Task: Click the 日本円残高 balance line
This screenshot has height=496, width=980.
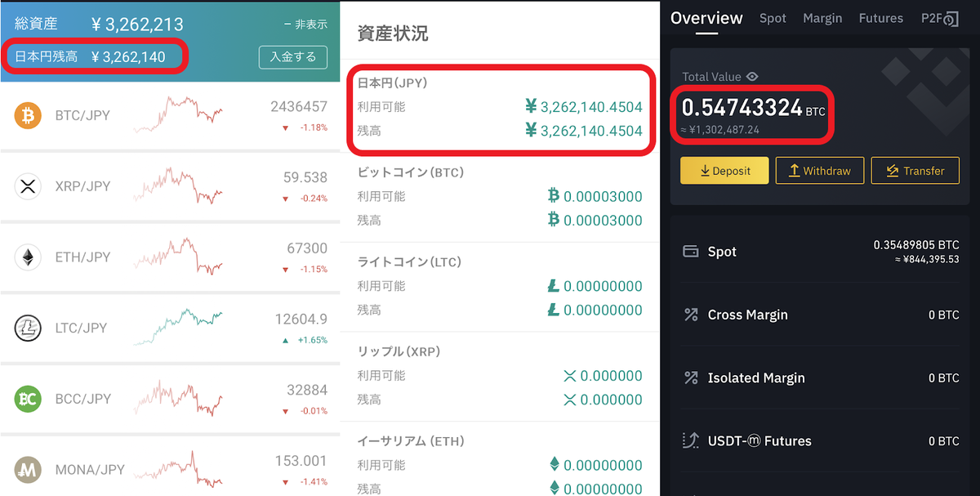Action: 91,57
